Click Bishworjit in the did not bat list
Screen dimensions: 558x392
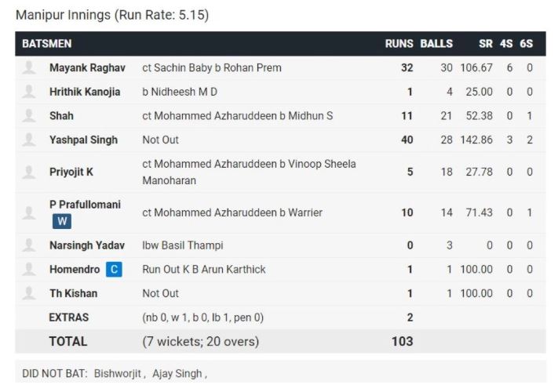click(x=118, y=373)
